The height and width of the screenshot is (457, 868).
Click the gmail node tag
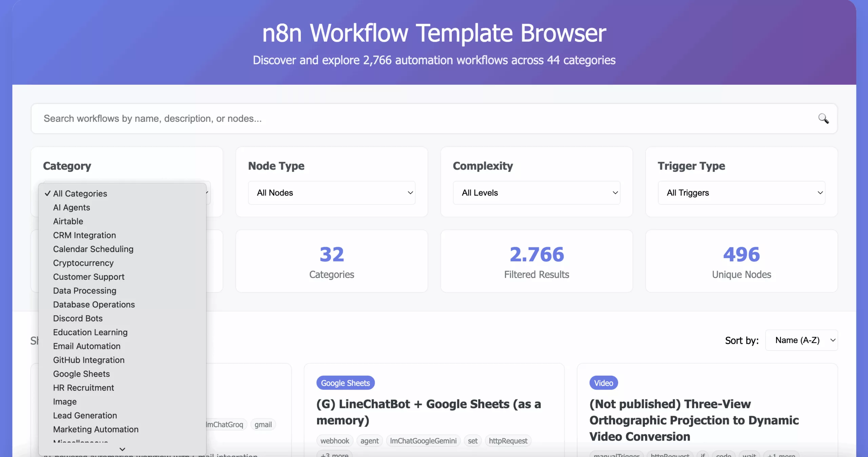point(263,424)
